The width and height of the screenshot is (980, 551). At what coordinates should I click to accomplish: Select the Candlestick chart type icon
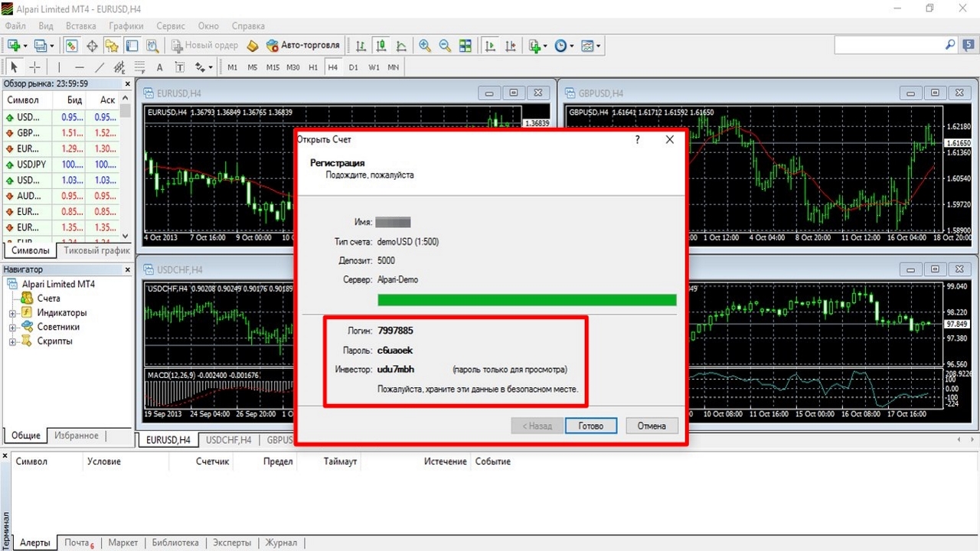click(381, 46)
